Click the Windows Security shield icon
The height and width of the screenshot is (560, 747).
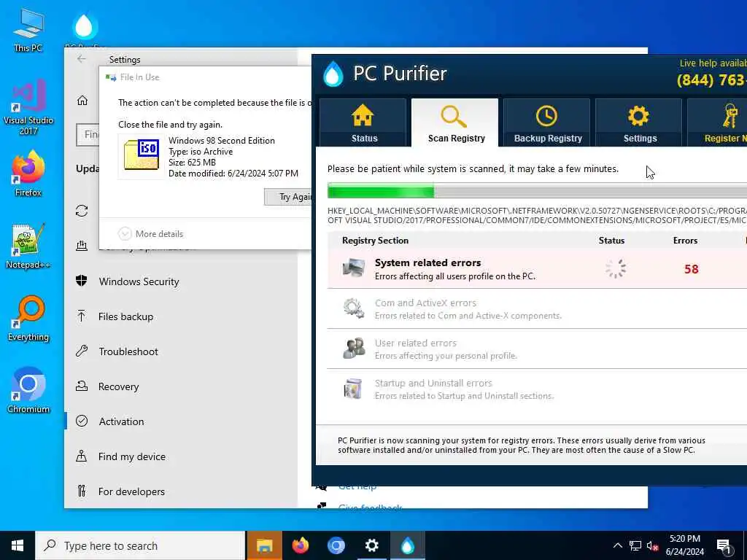pos(82,281)
